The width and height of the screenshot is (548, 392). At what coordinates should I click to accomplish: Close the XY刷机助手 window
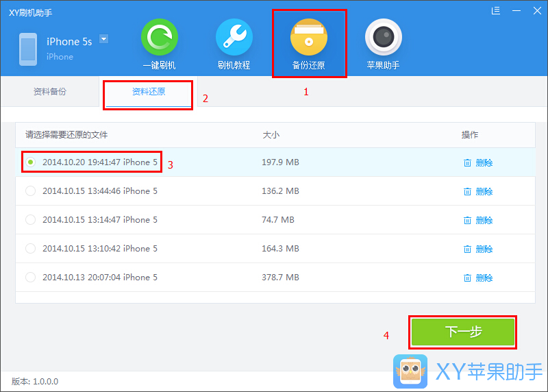tap(537, 11)
